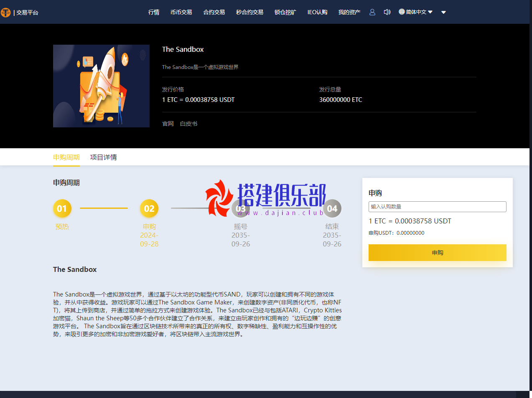Image resolution: width=532 pixels, height=398 pixels.
Task: Open the user account profile icon
Action: point(372,12)
